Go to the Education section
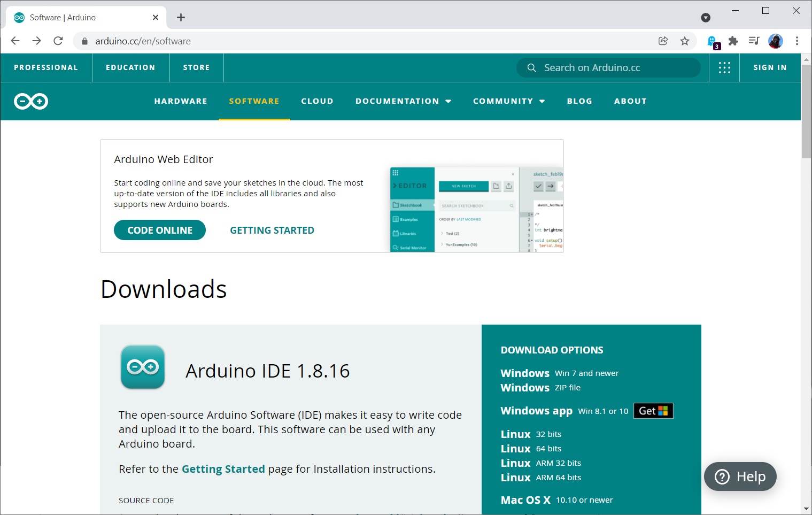Viewport: 812px width, 515px height. [x=130, y=67]
